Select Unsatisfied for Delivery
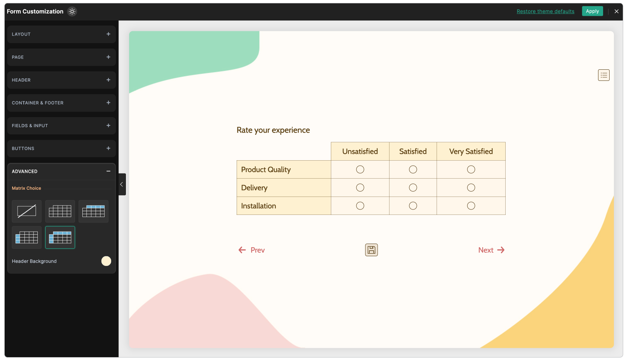Image resolution: width=629 pixels, height=364 pixels. [360, 188]
